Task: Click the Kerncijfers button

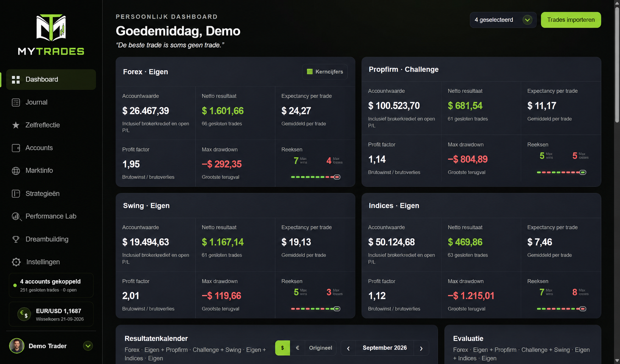Action: 325,72
